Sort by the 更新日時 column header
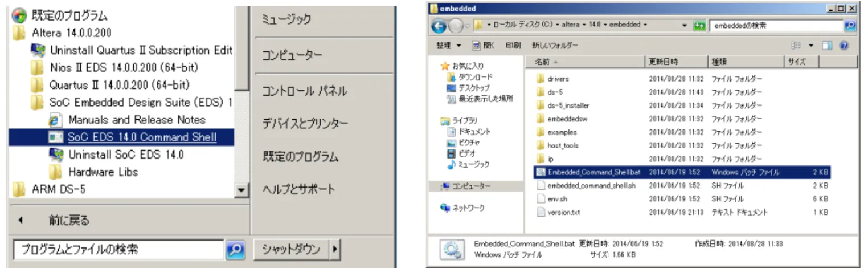The height and width of the screenshot is (268, 868). (675, 62)
